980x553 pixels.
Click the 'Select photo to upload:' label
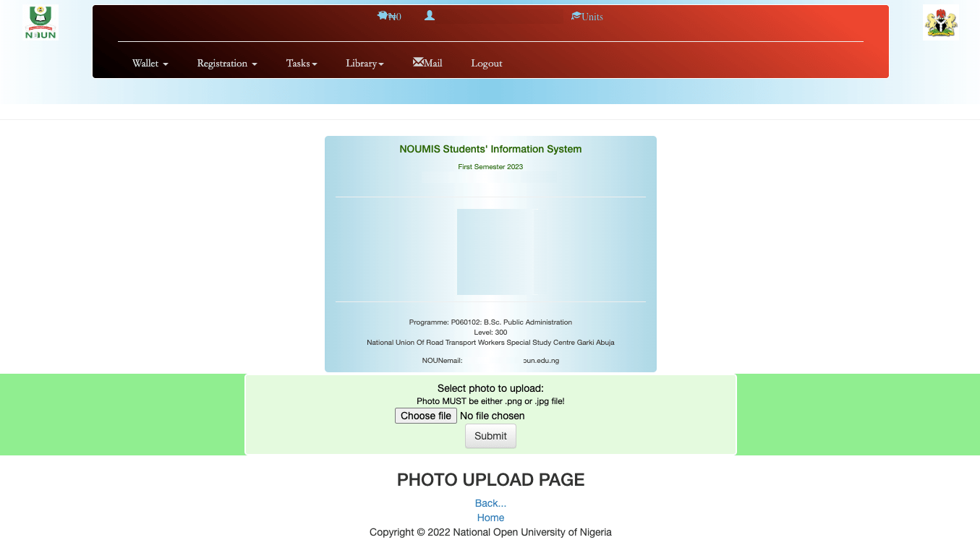tap(490, 388)
